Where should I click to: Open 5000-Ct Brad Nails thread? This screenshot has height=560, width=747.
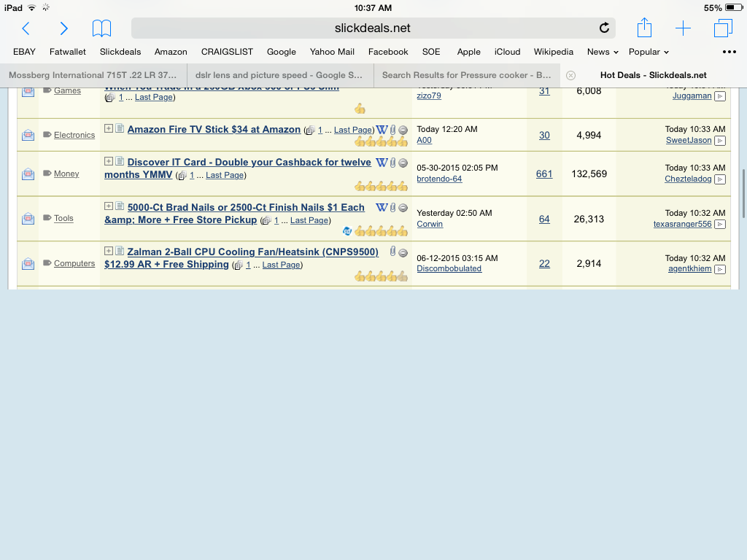click(234, 214)
